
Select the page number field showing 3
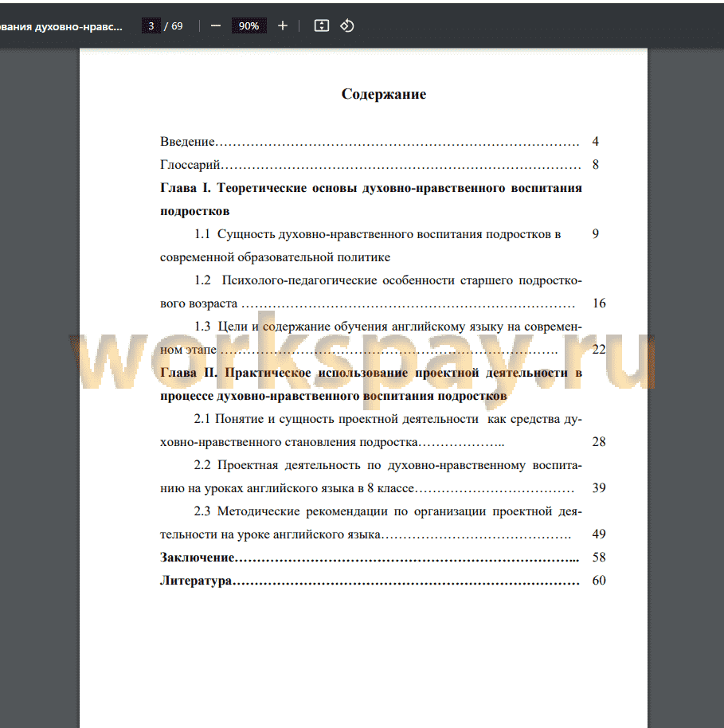(151, 26)
